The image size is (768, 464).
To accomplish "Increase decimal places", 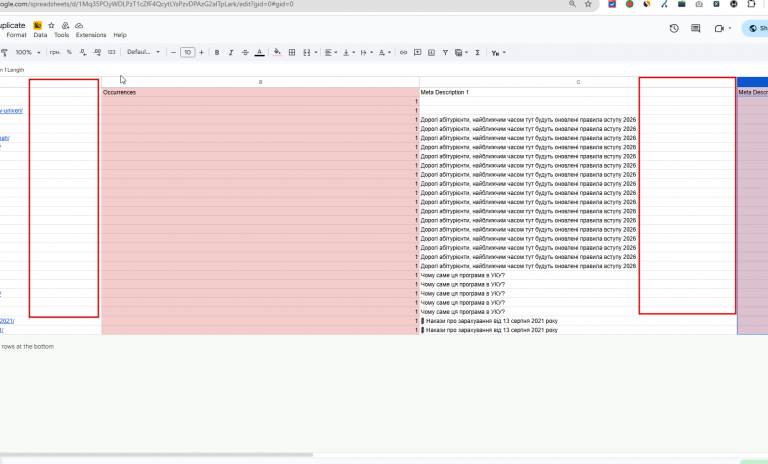I will pos(97,52).
